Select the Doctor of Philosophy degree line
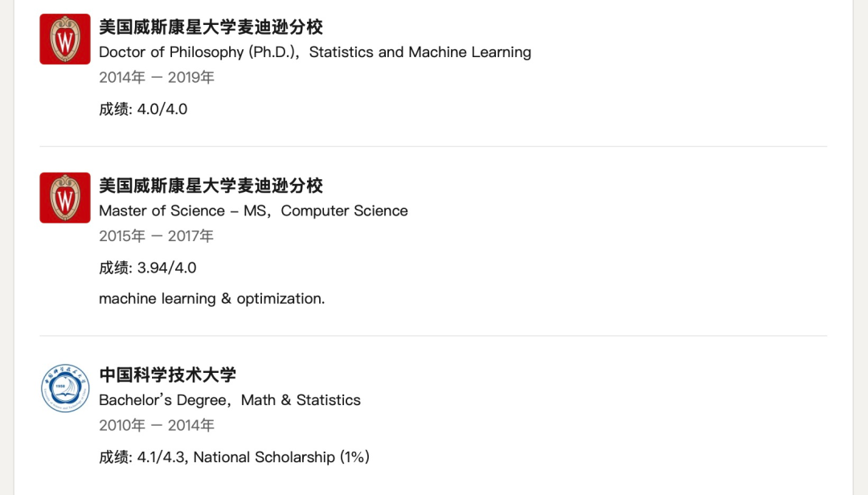 tap(315, 52)
